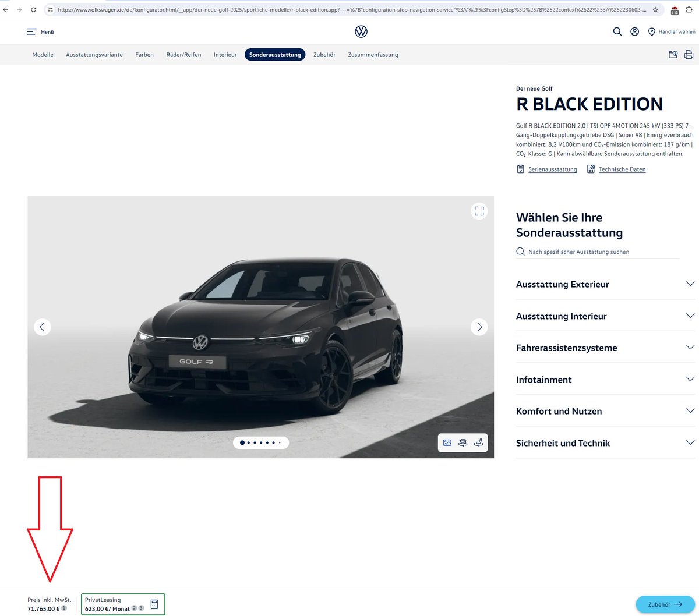Open leasing calculator icon

[154, 604]
